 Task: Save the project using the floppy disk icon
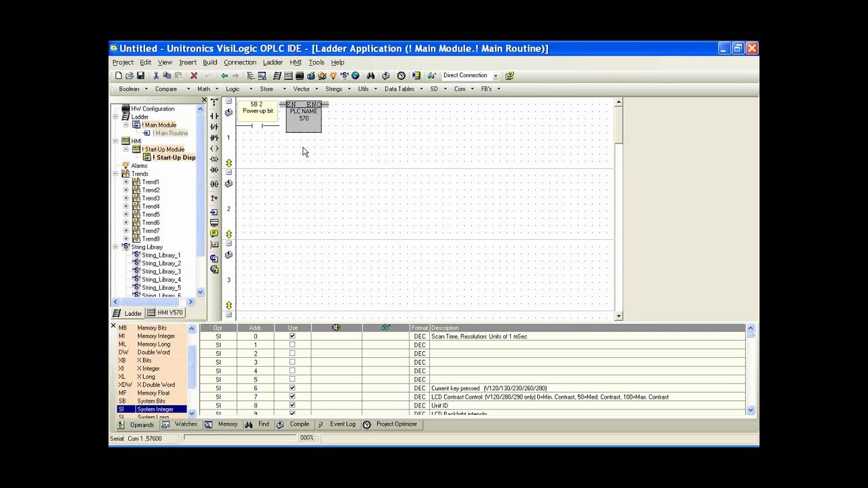click(140, 75)
